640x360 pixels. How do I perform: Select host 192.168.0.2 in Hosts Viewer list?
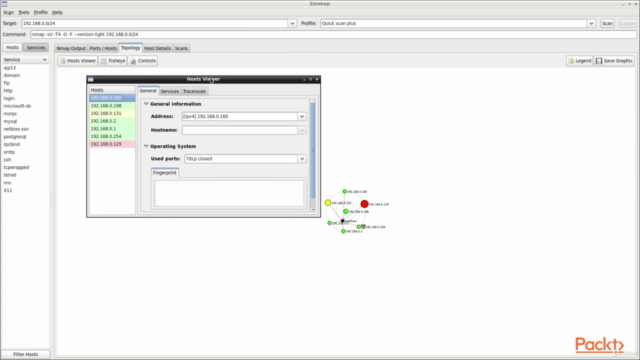click(112, 121)
